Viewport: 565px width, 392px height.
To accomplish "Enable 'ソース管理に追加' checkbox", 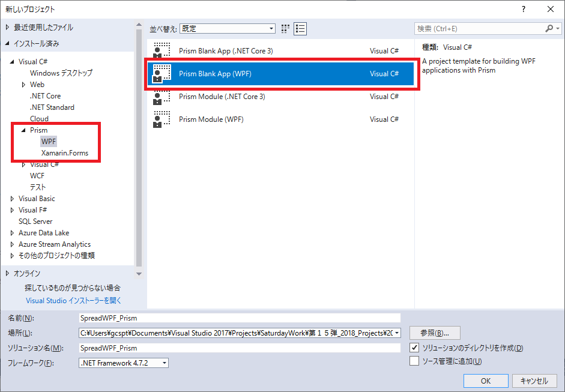I will [414, 361].
